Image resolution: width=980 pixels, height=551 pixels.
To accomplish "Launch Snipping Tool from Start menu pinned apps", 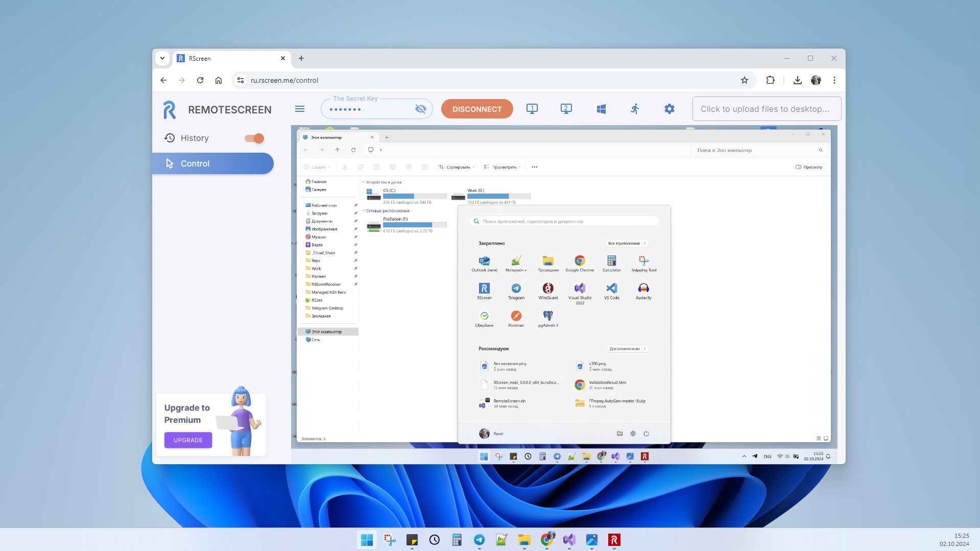I will [x=643, y=264].
